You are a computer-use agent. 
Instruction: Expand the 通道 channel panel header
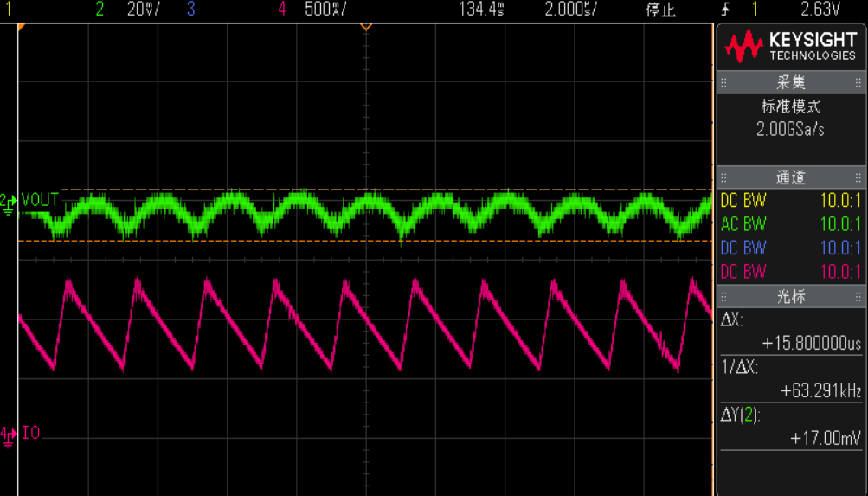(791, 177)
